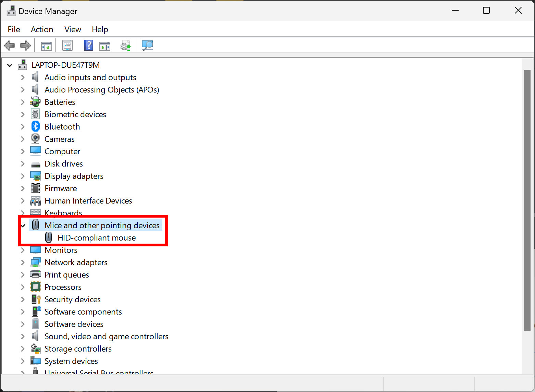
Task: Click the blue Help question mark icon
Action: (89, 45)
